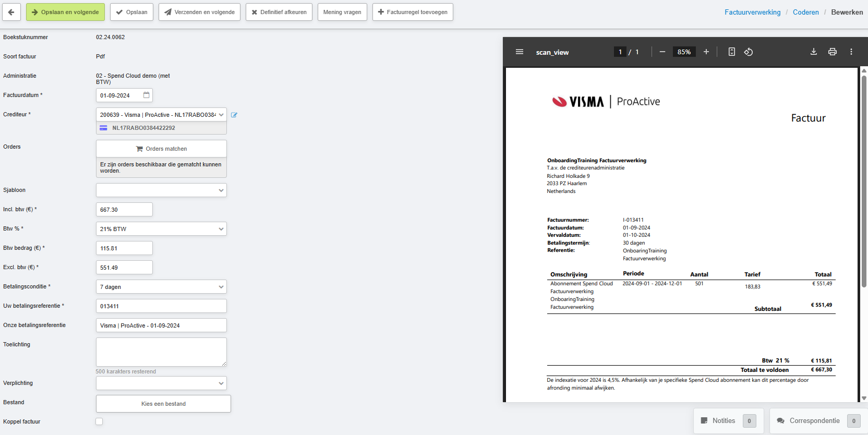The image size is (868, 435).
Task: Rotate the PDF counterclockwise
Action: tap(749, 52)
